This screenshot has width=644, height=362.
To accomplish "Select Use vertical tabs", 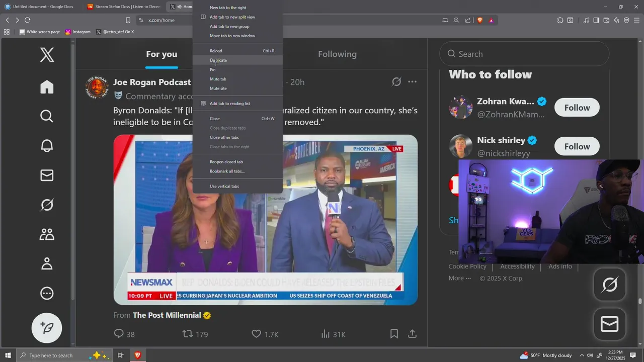I will pos(237,187).
